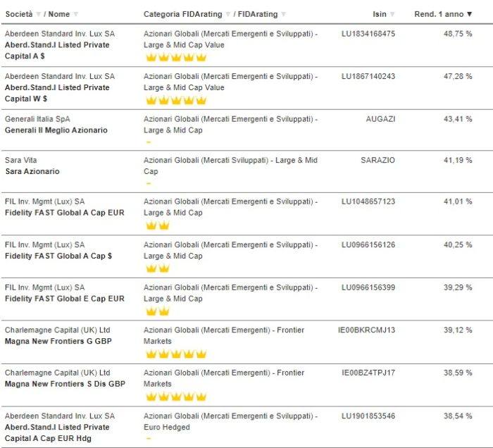Select ISIN LU1048657123
Viewport: 493px width, 448px height.
368,201
